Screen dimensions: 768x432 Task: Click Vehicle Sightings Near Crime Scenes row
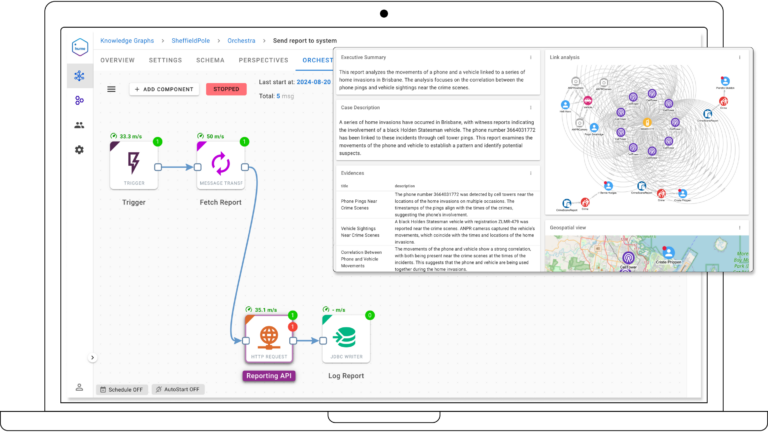(438, 232)
